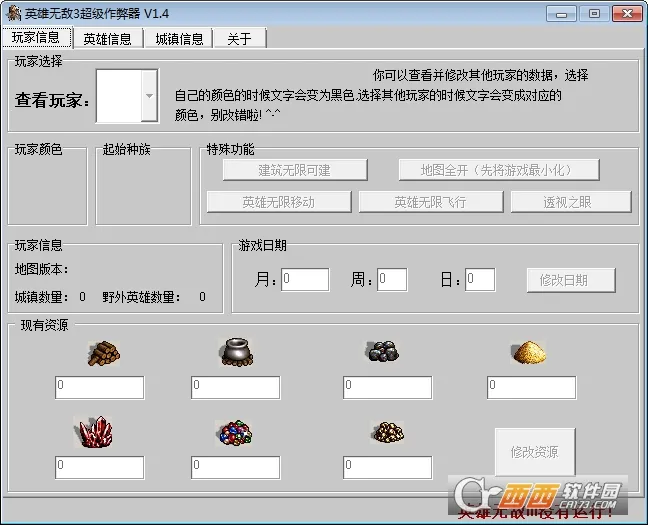Click the gold coins pile icon
This screenshot has width=648, height=525.
(x=387, y=432)
